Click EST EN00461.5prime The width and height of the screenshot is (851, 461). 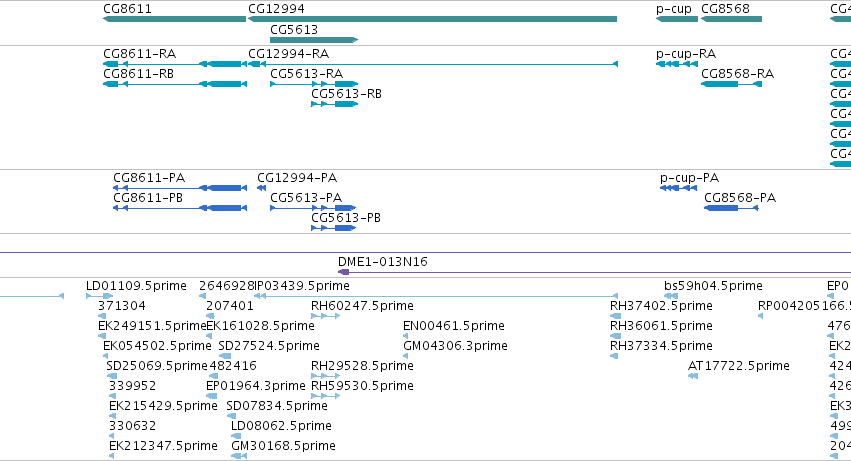click(x=454, y=326)
